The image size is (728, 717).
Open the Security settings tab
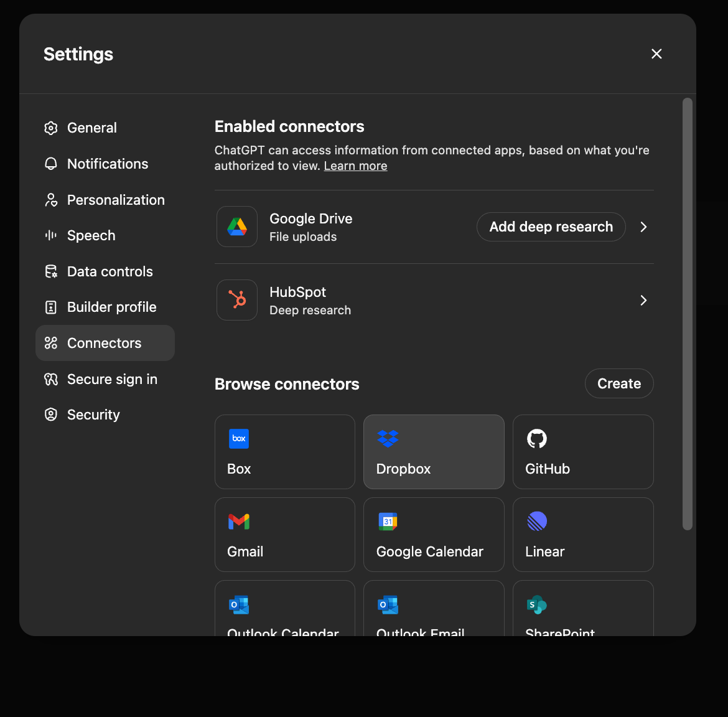[93, 415]
